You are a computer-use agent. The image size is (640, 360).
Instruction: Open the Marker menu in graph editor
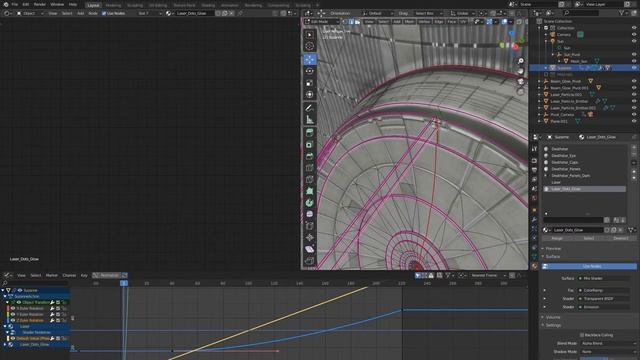tap(51, 276)
